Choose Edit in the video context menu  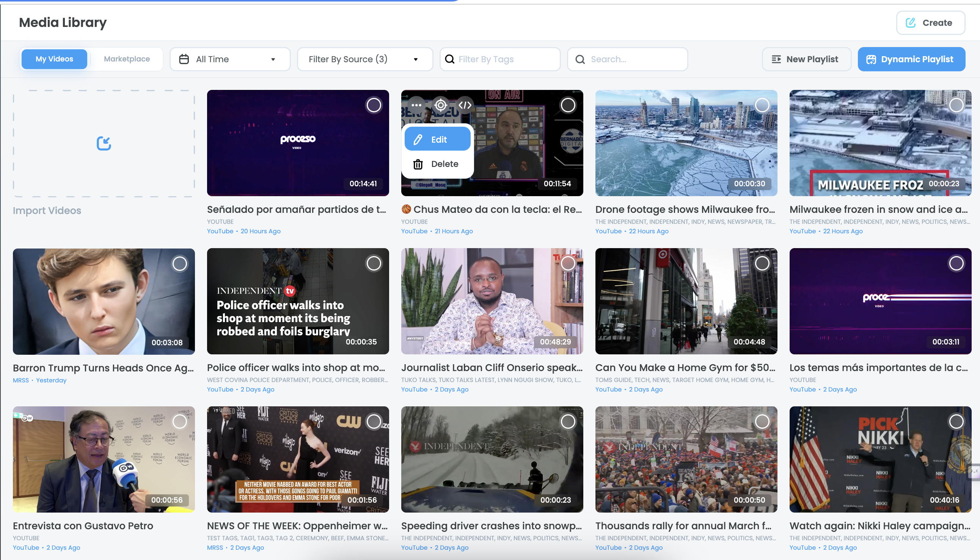point(438,139)
